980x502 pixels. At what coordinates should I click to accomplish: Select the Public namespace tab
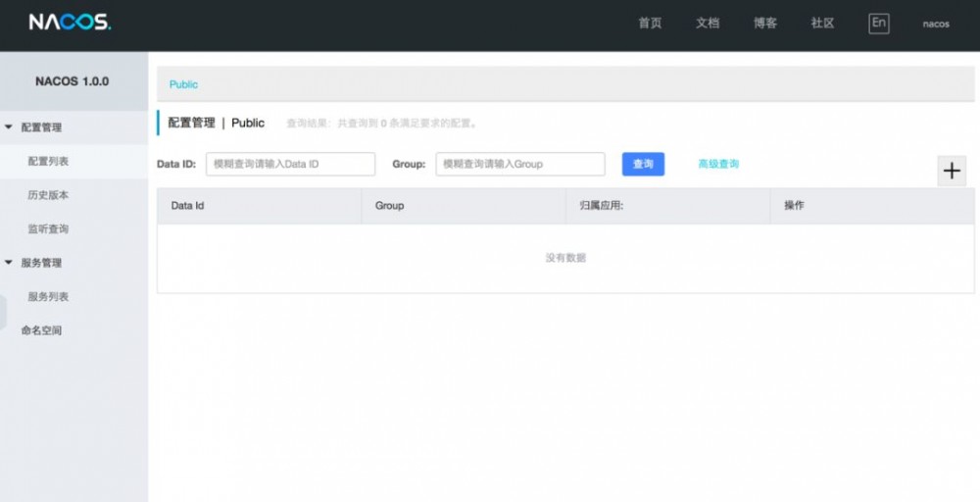coord(183,84)
